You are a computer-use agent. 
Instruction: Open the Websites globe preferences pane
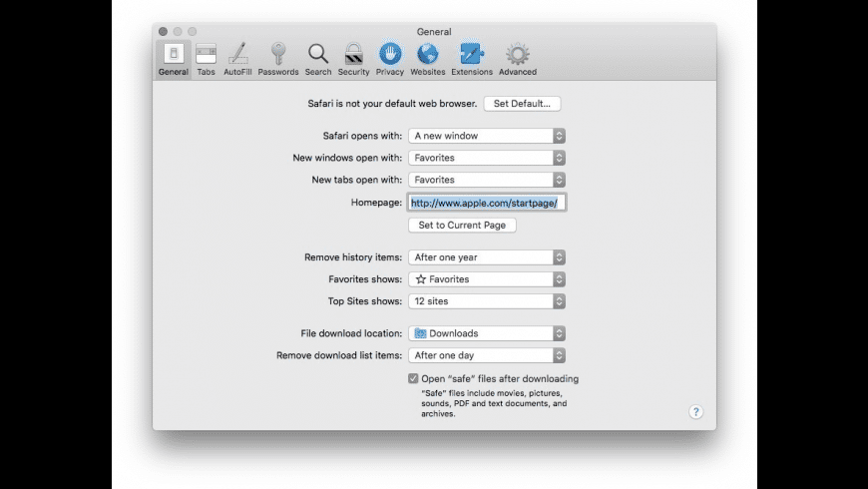click(x=427, y=59)
